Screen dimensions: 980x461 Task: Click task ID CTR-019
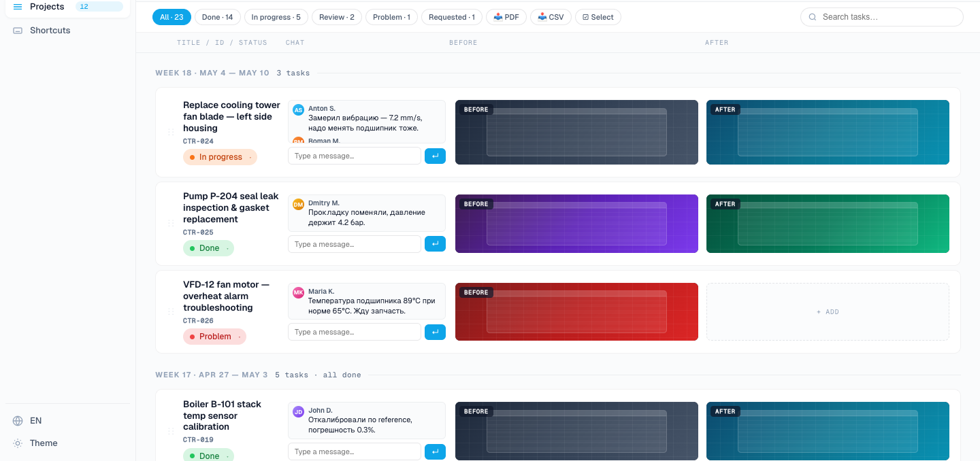pyautogui.click(x=198, y=440)
